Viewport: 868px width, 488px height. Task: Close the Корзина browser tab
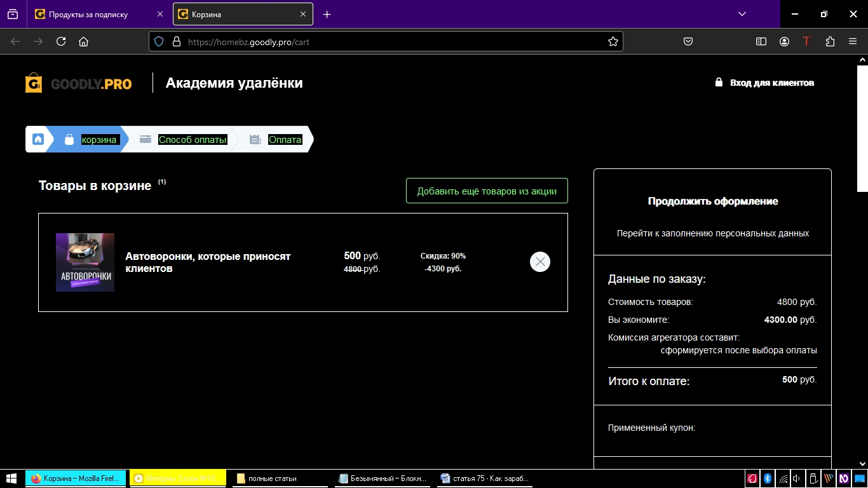click(x=303, y=14)
